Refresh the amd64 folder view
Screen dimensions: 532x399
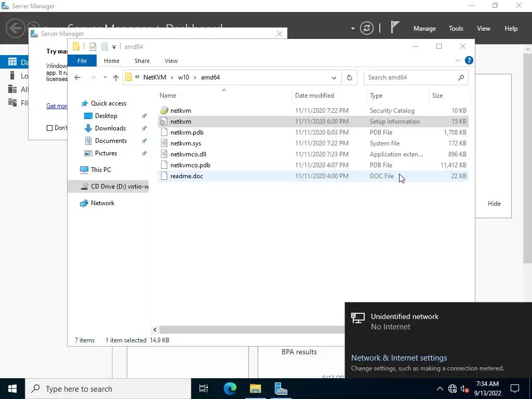(350, 77)
